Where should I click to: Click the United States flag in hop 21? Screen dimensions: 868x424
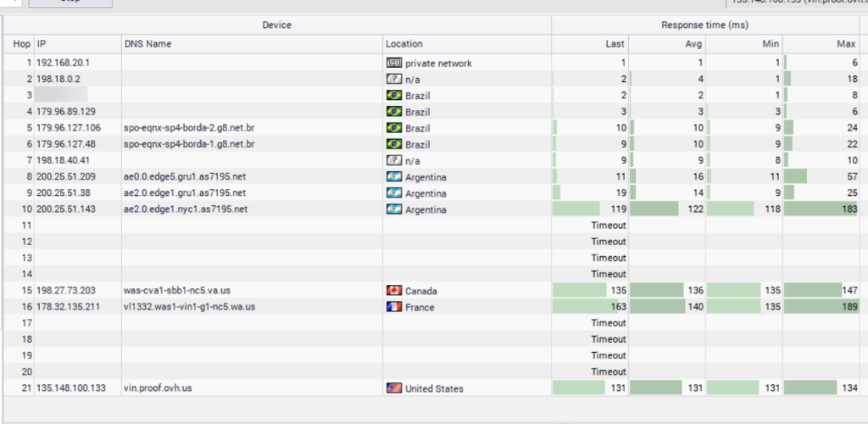pyautogui.click(x=393, y=388)
